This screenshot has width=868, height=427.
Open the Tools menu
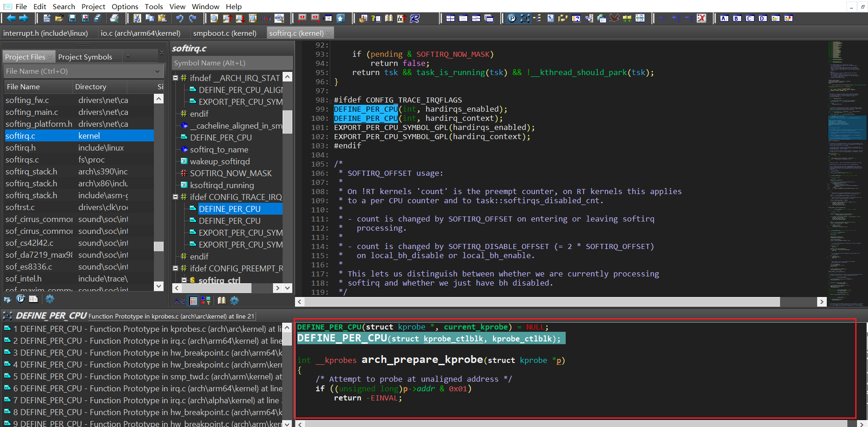(x=154, y=6)
